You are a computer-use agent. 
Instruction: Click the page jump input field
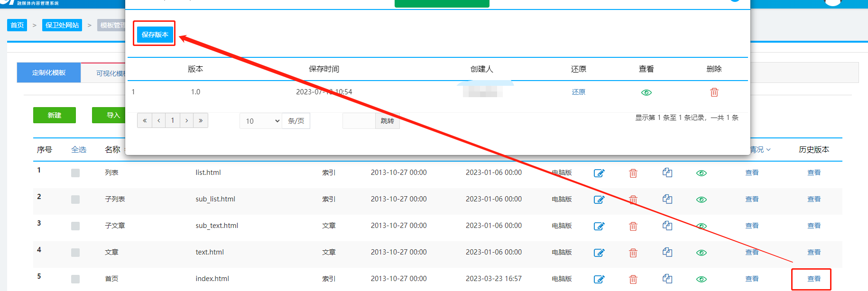359,121
